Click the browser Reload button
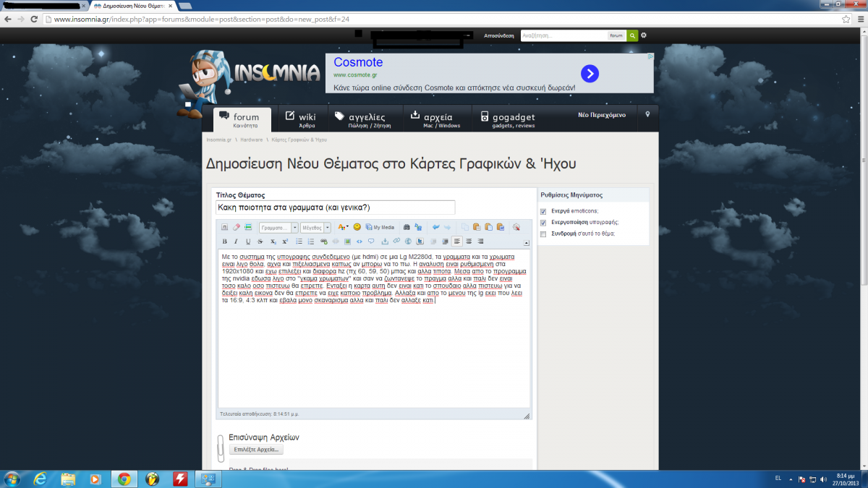The width and height of the screenshot is (868, 488). coord(34,20)
